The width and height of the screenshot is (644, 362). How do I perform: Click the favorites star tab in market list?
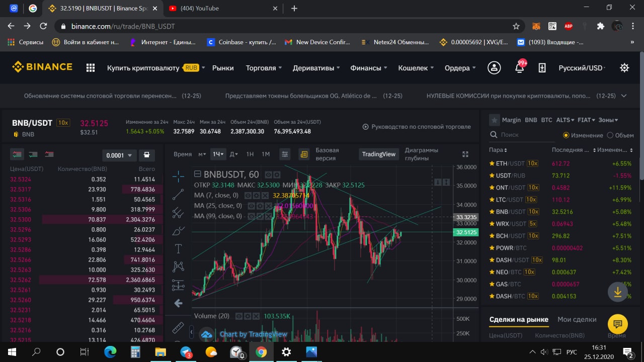pyautogui.click(x=494, y=120)
